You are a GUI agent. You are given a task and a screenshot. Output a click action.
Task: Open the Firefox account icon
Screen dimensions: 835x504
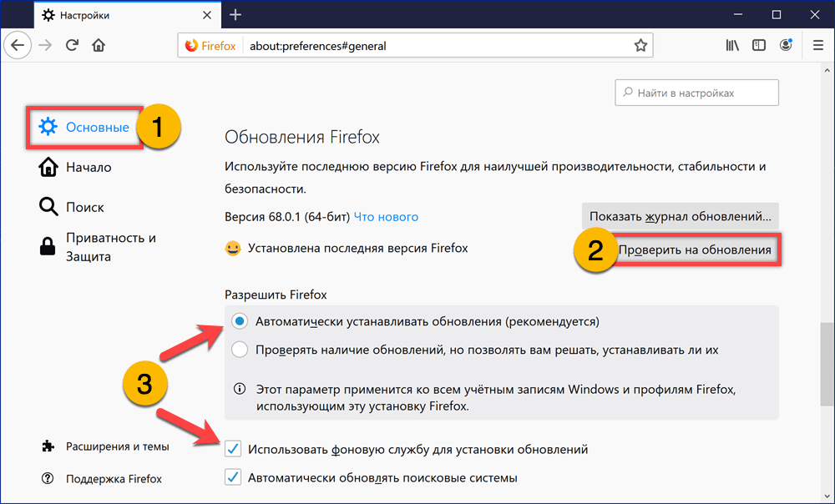click(786, 45)
